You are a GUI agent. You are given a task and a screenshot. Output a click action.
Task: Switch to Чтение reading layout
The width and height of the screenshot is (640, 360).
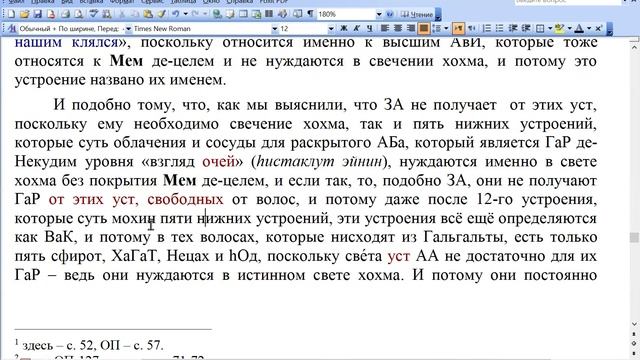tap(416, 14)
